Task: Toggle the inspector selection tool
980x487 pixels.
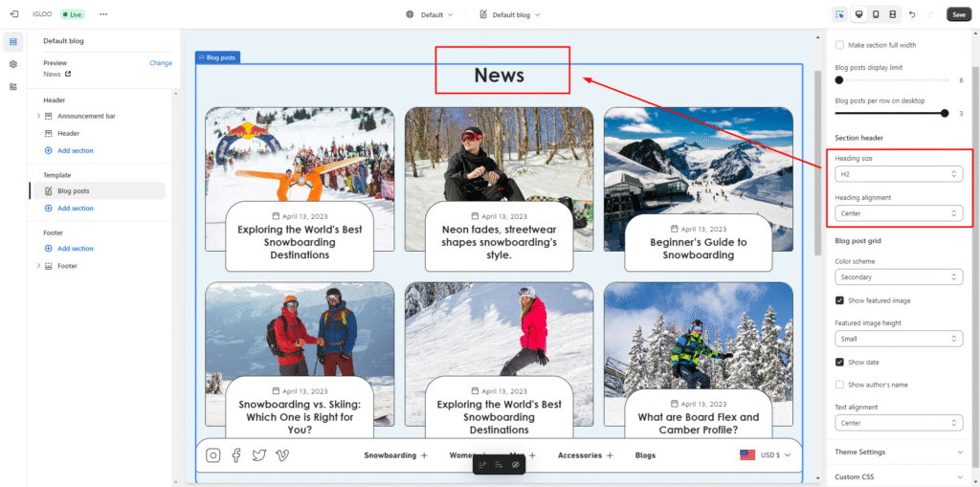Action: [x=839, y=14]
